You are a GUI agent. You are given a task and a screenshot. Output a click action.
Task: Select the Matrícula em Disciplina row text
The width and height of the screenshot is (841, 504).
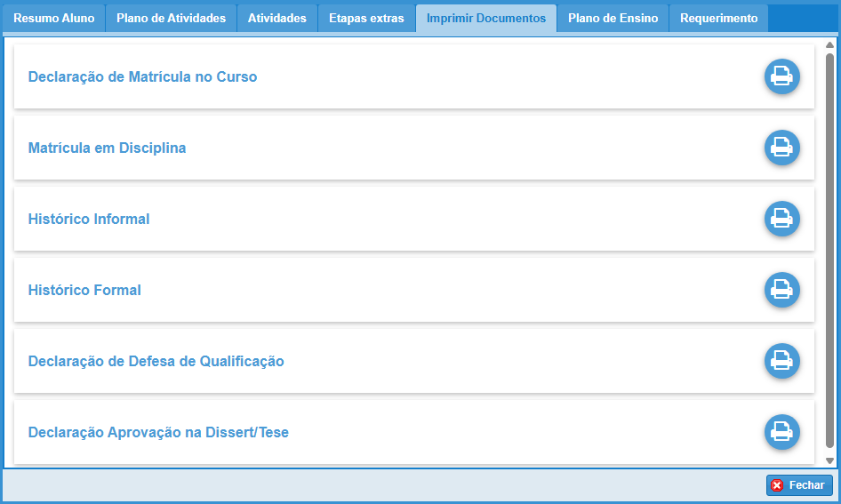[107, 148]
